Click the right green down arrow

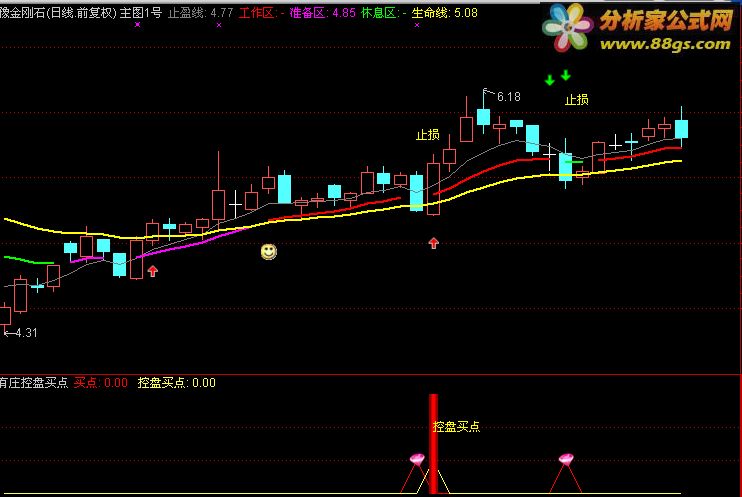(x=565, y=75)
